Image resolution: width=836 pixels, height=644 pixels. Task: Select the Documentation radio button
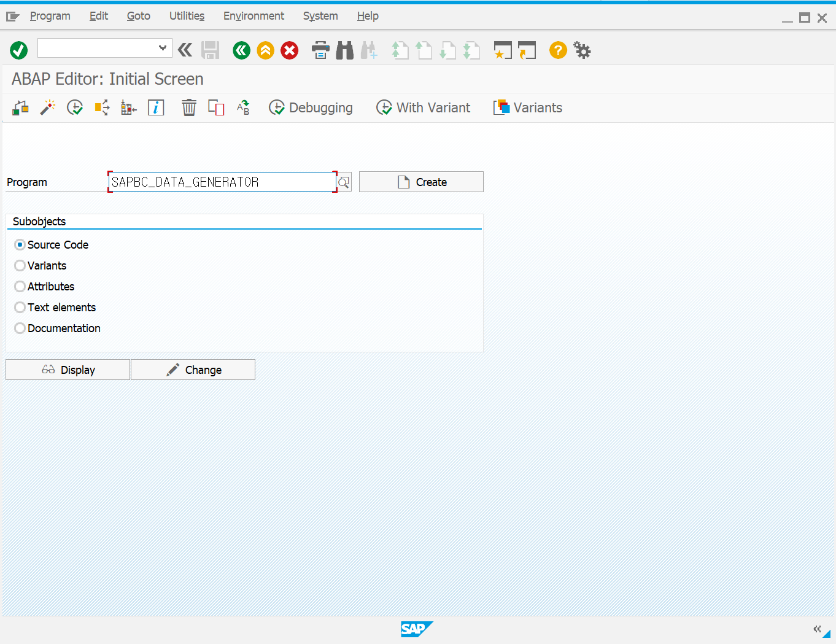(20, 328)
